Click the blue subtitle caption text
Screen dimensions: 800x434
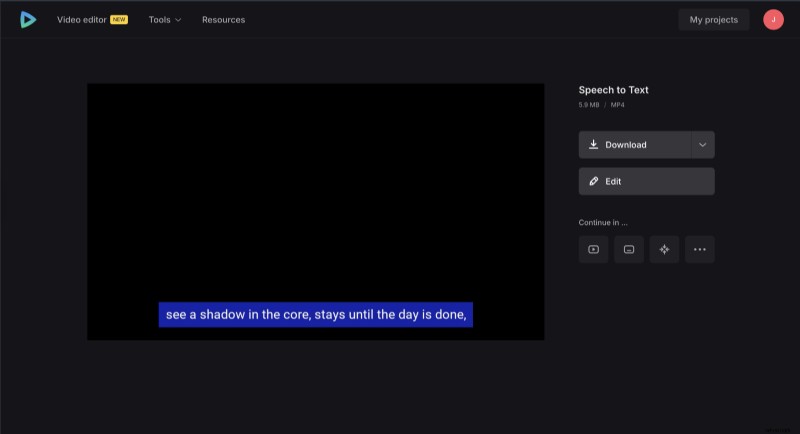click(x=315, y=315)
